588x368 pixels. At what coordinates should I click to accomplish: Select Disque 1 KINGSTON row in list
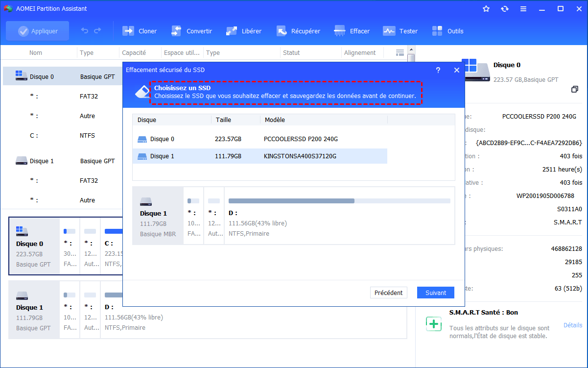point(259,156)
